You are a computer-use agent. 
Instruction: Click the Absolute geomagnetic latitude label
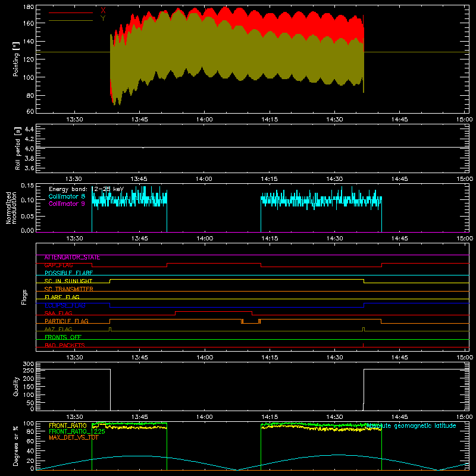point(411,426)
